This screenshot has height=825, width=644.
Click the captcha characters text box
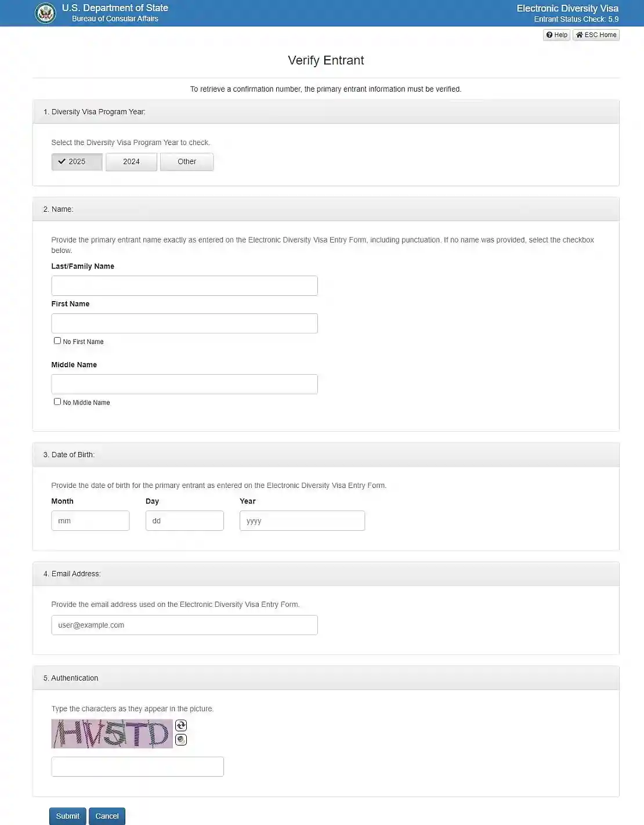pyautogui.click(x=138, y=766)
